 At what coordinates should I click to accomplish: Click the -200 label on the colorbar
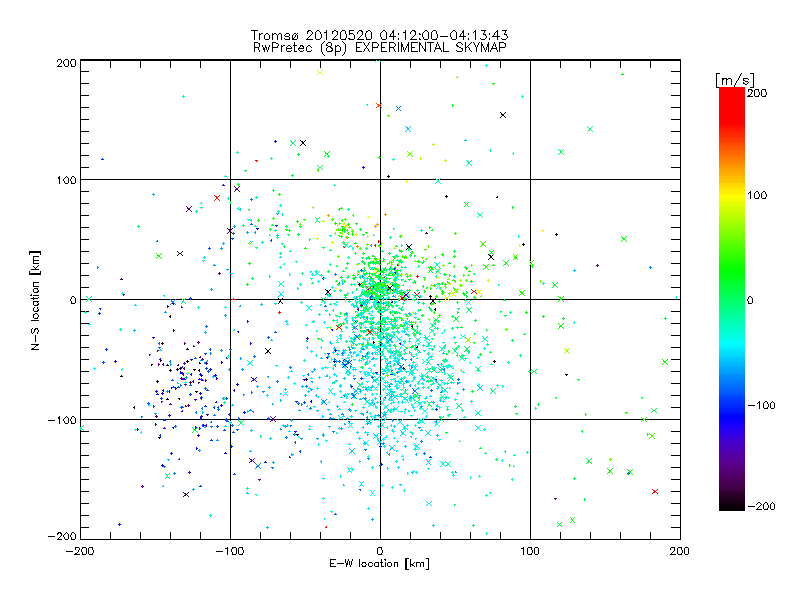761,506
